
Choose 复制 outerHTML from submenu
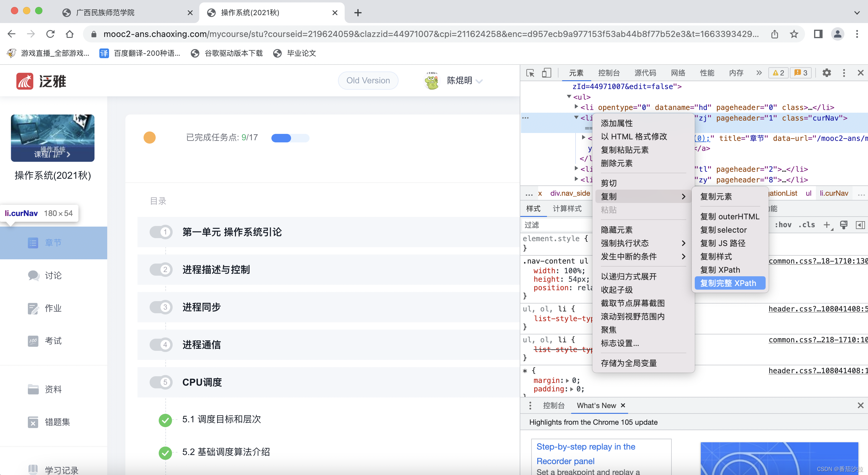click(x=730, y=216)
